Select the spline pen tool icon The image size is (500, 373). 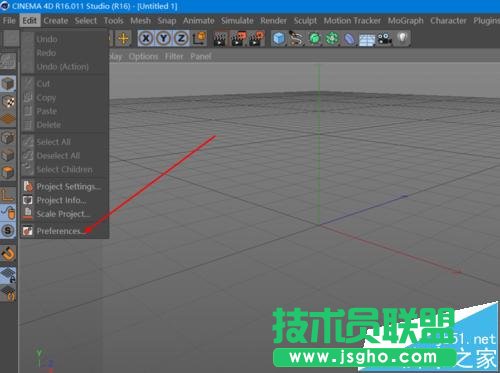point(296,39)
